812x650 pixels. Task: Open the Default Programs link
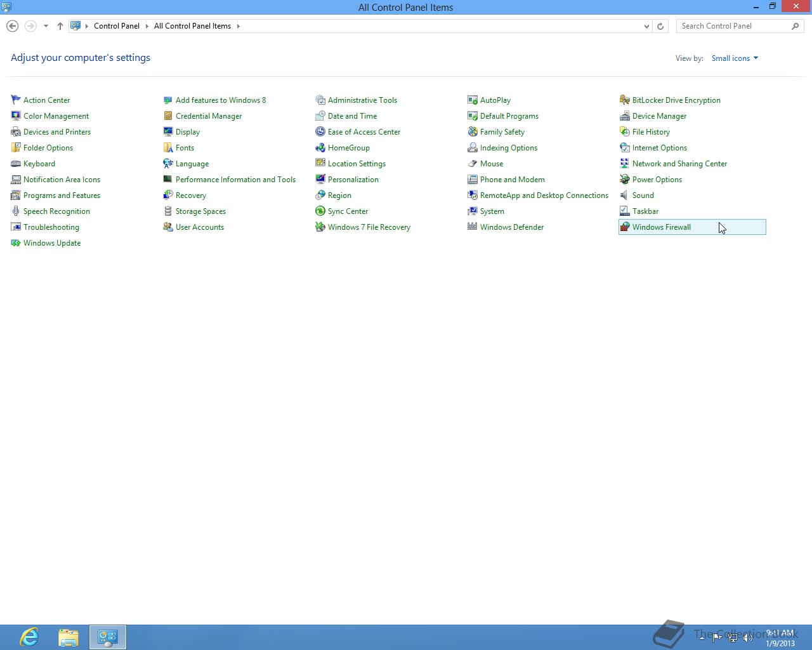[x=509, y=116]
